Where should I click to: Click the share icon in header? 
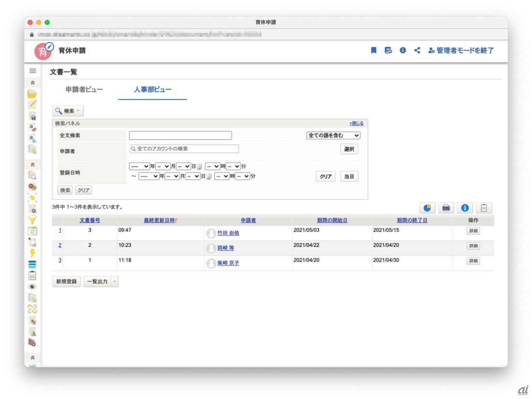pyautogui.click(x=417, y=50)
